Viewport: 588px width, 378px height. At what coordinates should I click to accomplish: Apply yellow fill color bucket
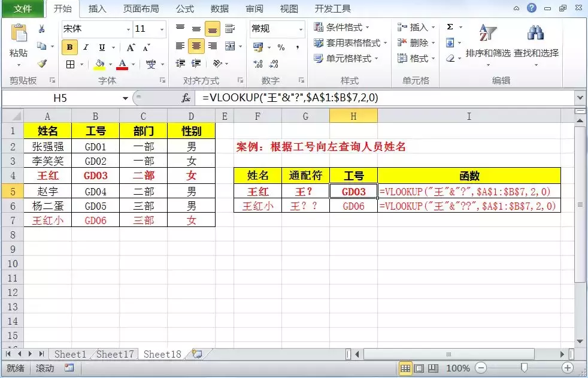pos(99,64)
